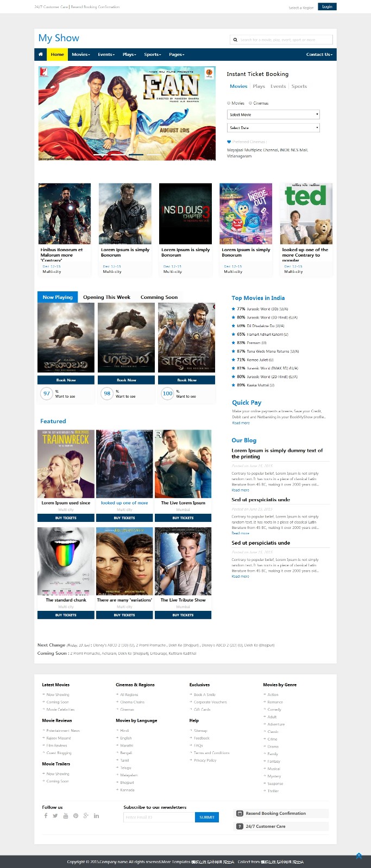Open the Insidious Chapter 3 poster

pyautogui.click(x=185, y=214)
